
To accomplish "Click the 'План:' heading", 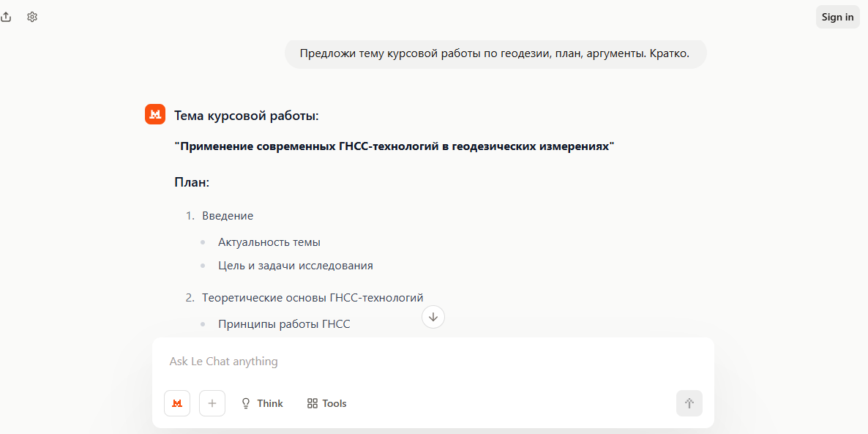I will 192,182.
